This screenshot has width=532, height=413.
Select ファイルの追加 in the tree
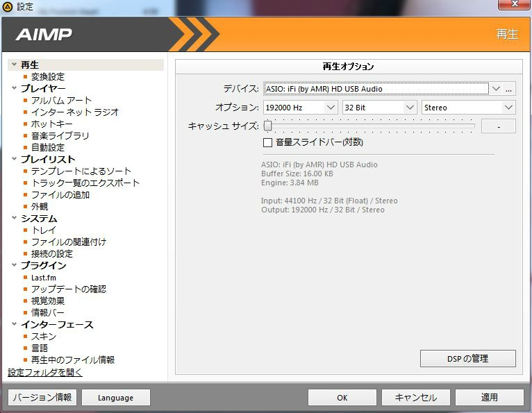60,194
